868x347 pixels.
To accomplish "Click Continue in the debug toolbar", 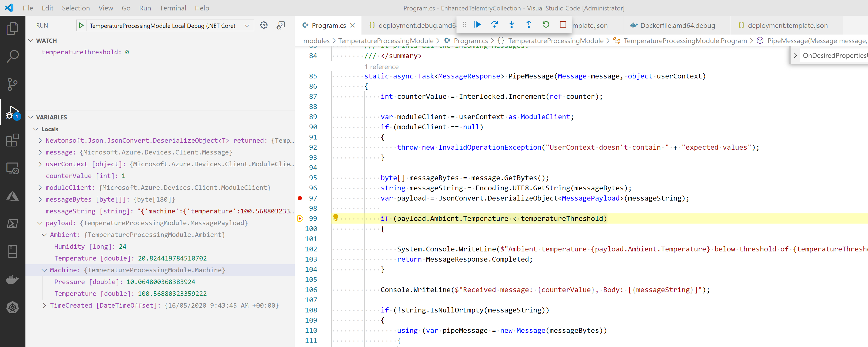I will 477,25.
